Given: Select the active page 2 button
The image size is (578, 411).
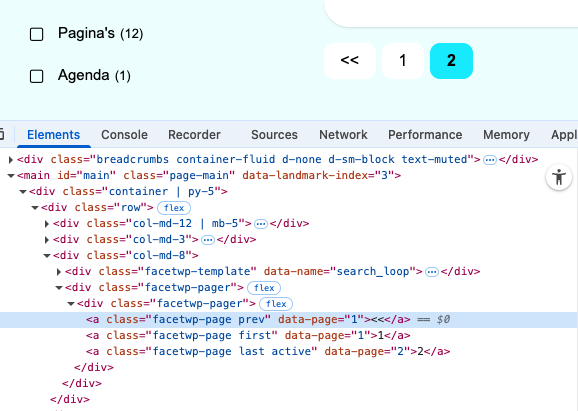Looking at the screenshot, I should click(451, 61).
